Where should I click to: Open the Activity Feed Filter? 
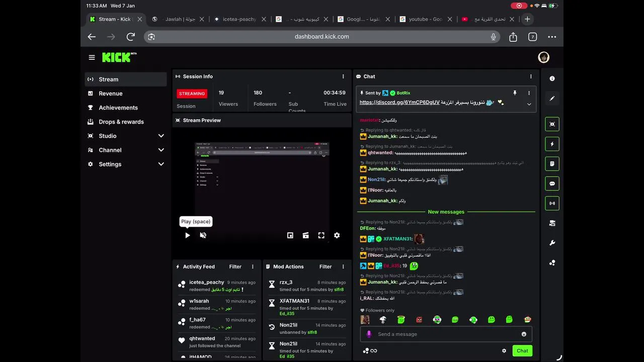tap(235, 266)
